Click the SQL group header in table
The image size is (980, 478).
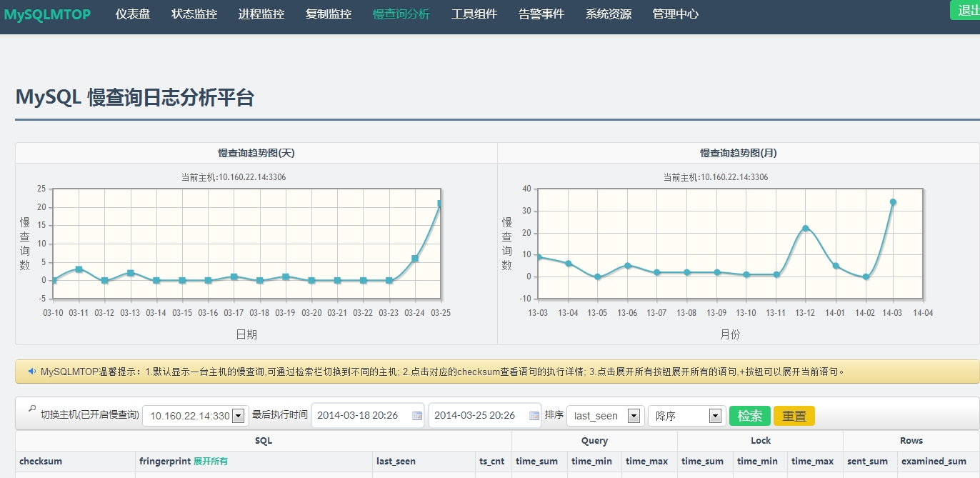click(x=264, y=441)
